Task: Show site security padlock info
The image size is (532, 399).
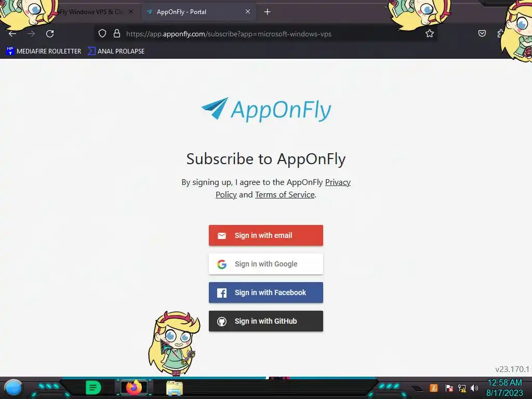Action: click(x=117, y=34)
